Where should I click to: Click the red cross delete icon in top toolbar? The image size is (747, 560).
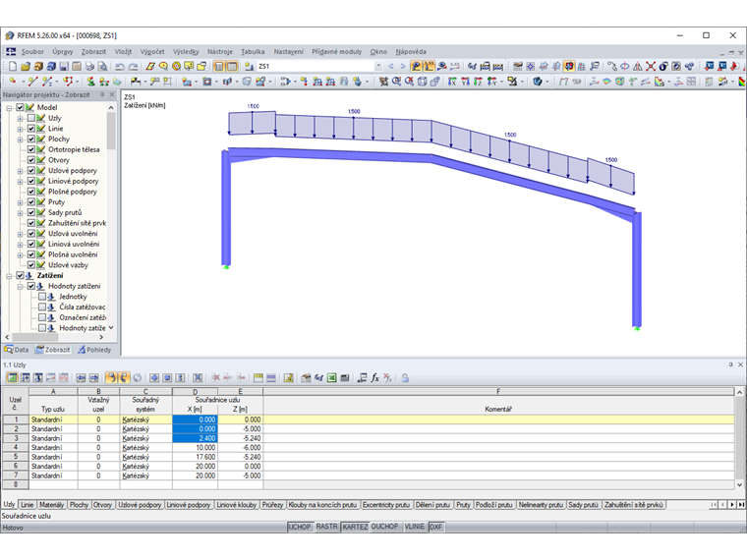click(651, 66)
